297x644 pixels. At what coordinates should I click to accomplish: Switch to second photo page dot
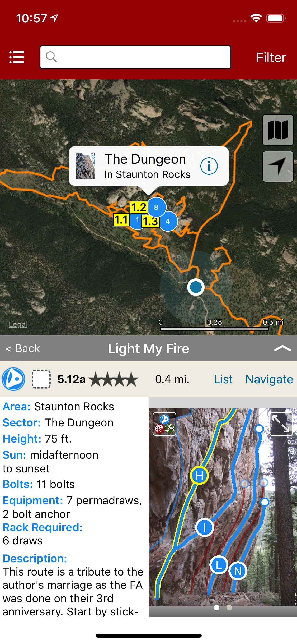229,608
